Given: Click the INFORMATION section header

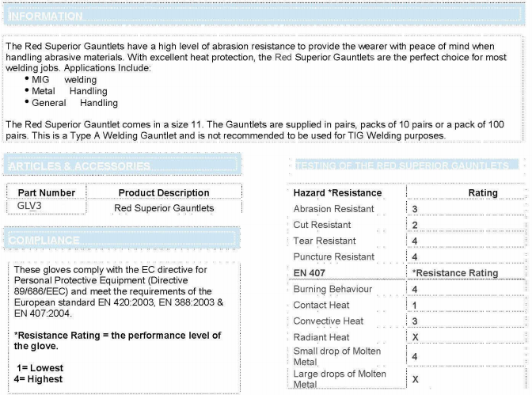Looking at the screenshot, I should pyautogui.click(x=45, y=16).
